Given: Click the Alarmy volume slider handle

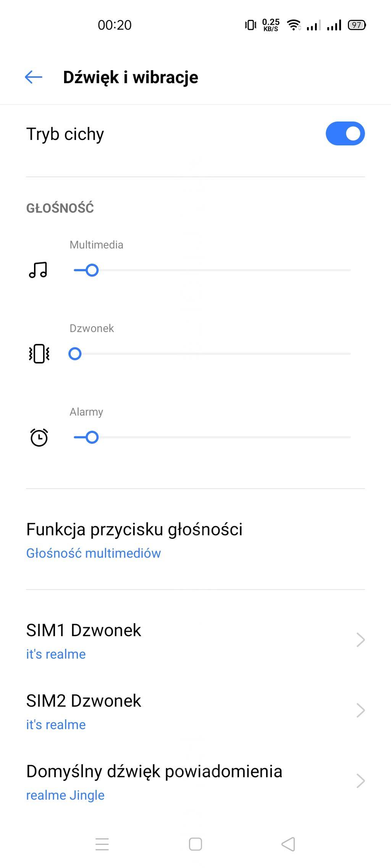Looking at the screenshot, I should 92,437.
